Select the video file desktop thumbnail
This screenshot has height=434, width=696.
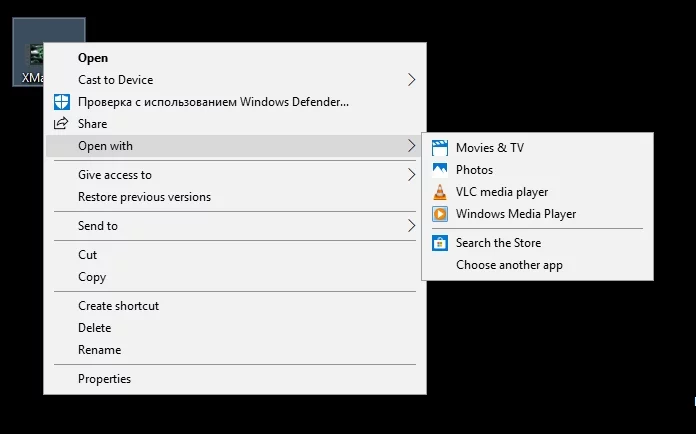[35, 52]
